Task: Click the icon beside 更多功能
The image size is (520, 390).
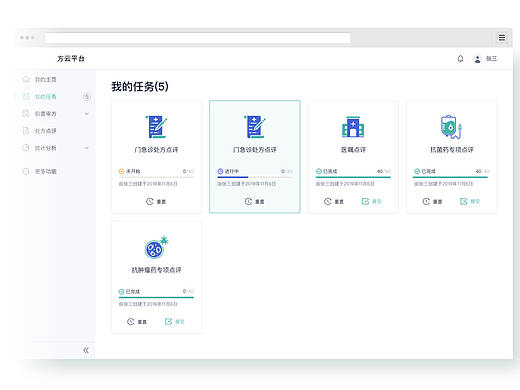Action: [26, 171]
